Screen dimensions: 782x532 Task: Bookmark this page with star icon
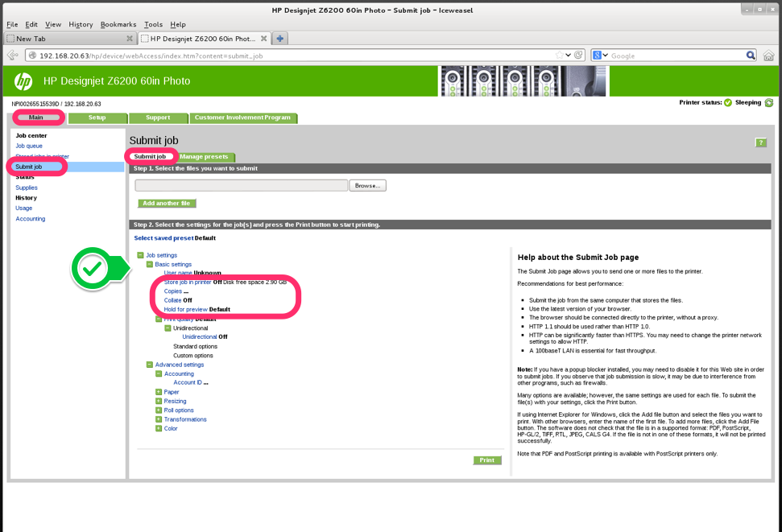(559, 56)
